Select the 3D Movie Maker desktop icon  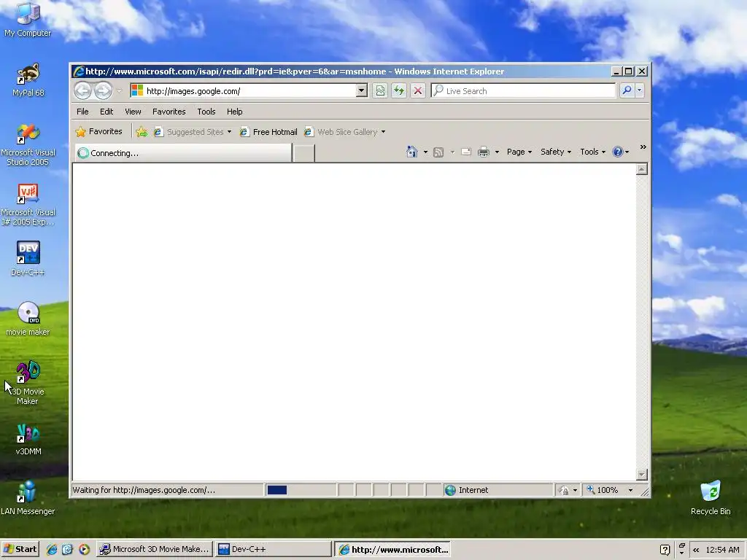click(x=28, y=383)
